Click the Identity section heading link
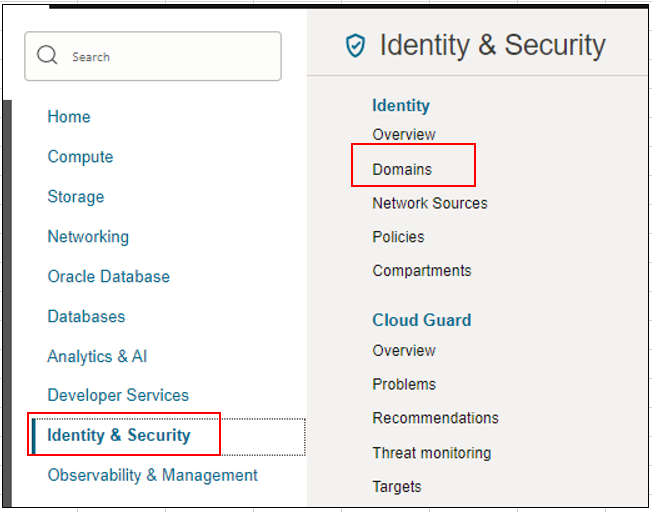The image size is (652, 512). [x=401, y=106]
